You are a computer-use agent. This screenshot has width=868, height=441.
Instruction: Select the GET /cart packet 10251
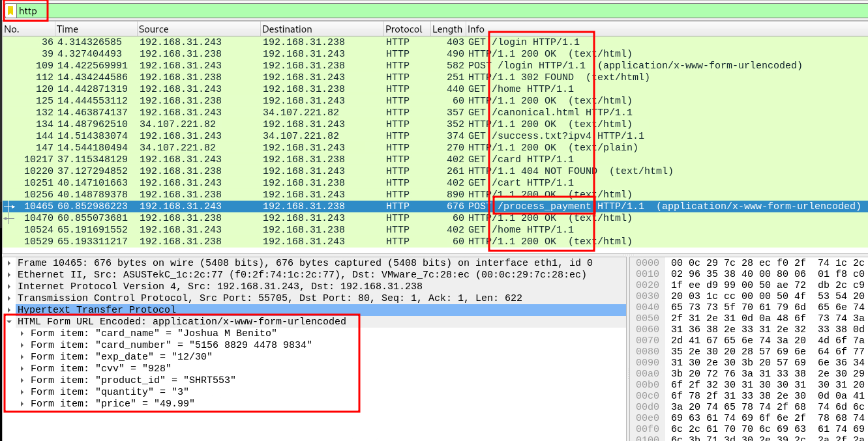coord(261,183)
